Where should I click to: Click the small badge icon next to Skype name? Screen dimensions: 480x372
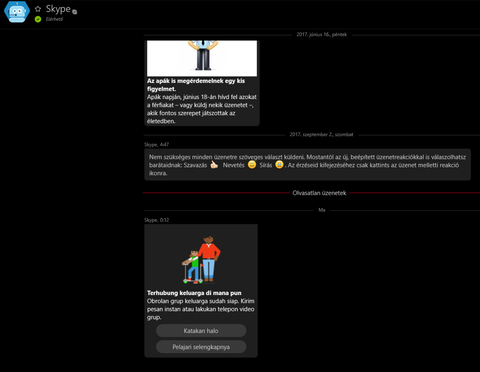pyautogui.click(x=75, y=12)
